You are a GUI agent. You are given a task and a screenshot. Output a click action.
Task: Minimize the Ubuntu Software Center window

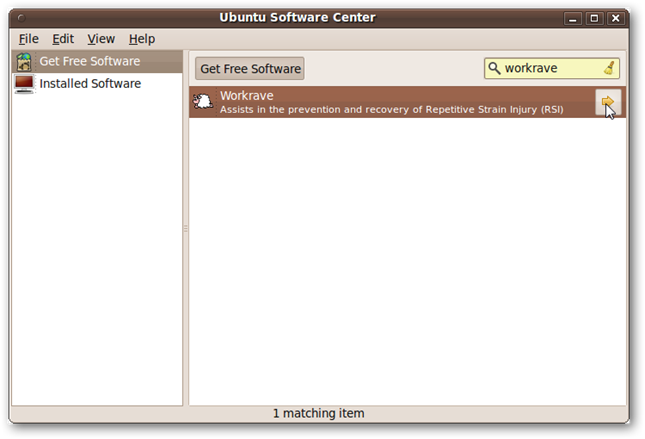click(x=572, y=18)
